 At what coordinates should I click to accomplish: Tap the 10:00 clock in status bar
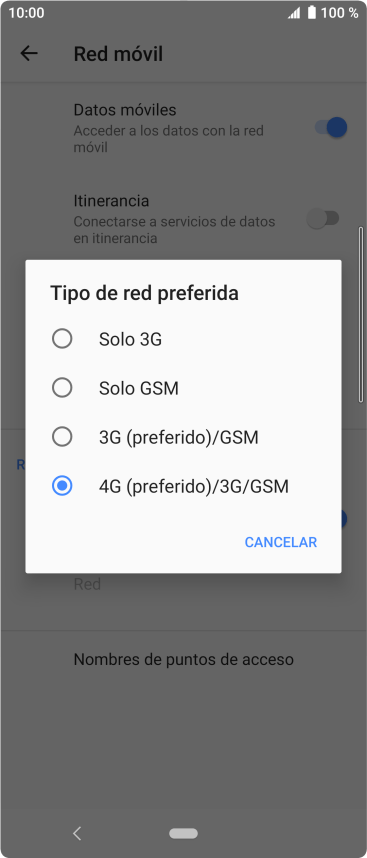pos(26,13)
